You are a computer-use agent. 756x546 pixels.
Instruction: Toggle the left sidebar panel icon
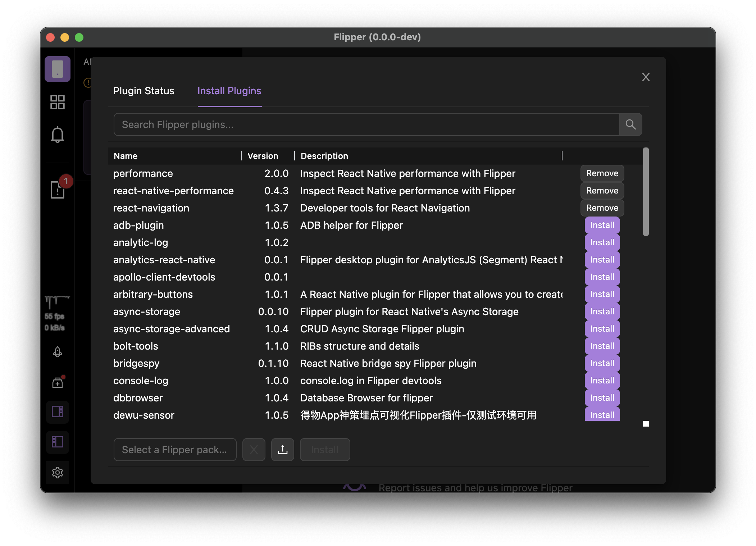pyautogui.click(x=58, y=442)
